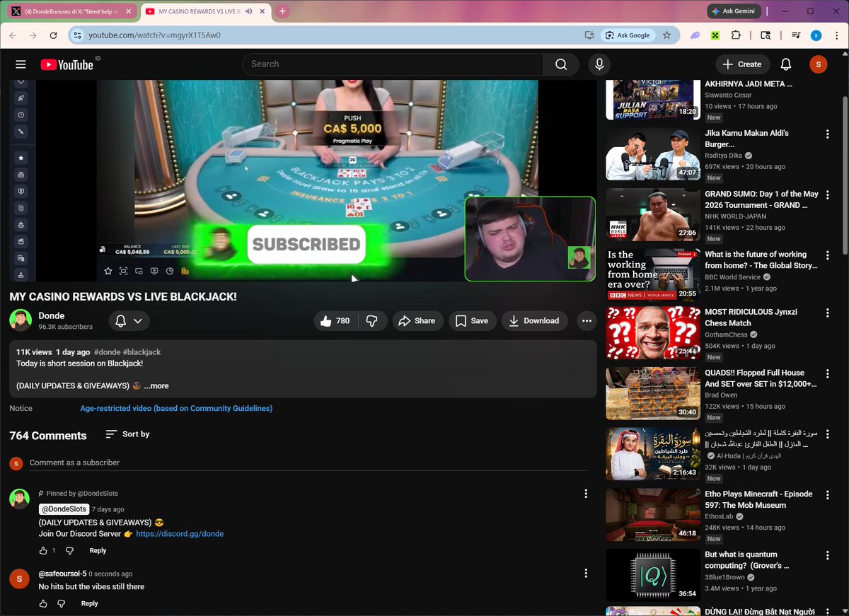Close the MY CASINO REWARDS tab
This screenshot has height=616, width=849.
[x=262, y=11]
